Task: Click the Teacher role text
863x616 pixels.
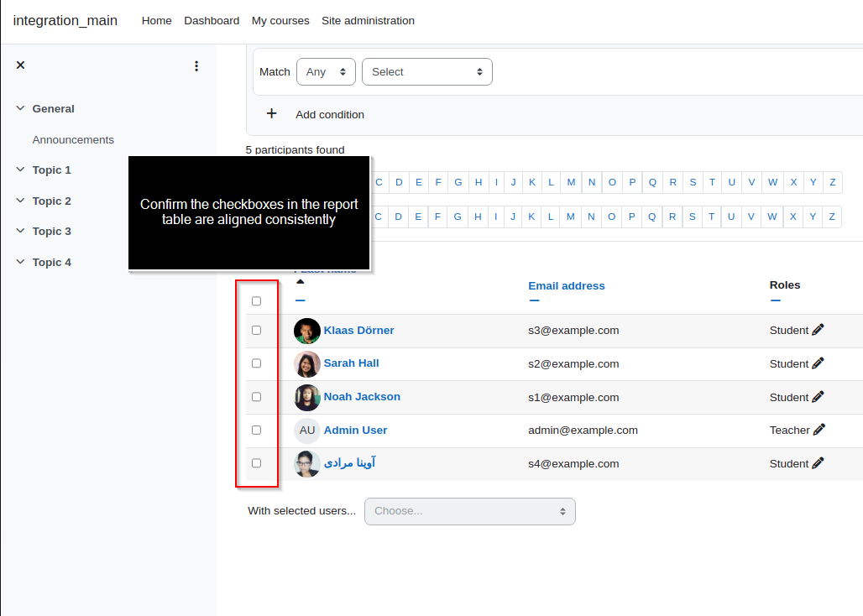Action: point(789,430)
